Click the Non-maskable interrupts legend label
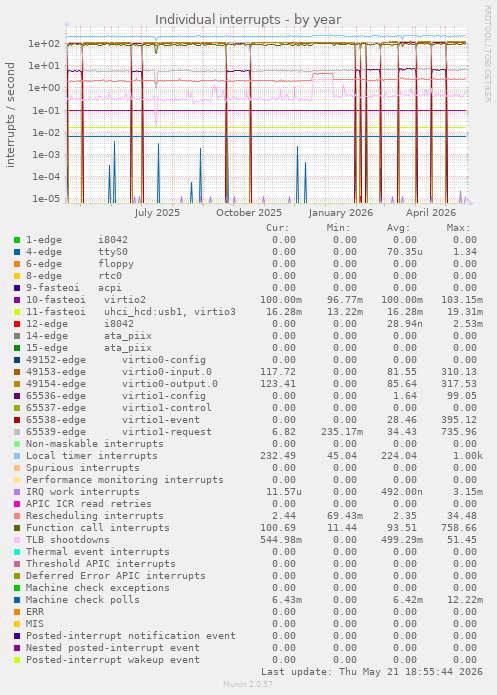Viewport: 497px width, 695px height. 95,444
